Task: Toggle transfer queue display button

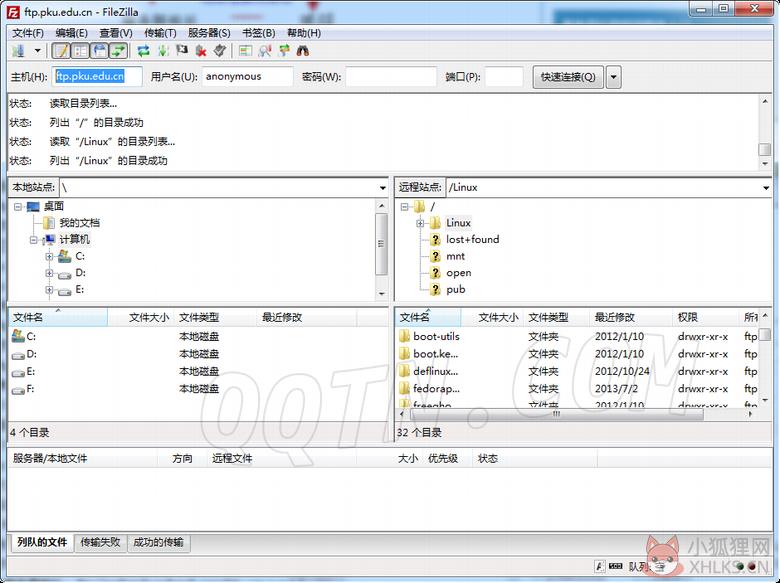Action: click(x=118, y=51)
